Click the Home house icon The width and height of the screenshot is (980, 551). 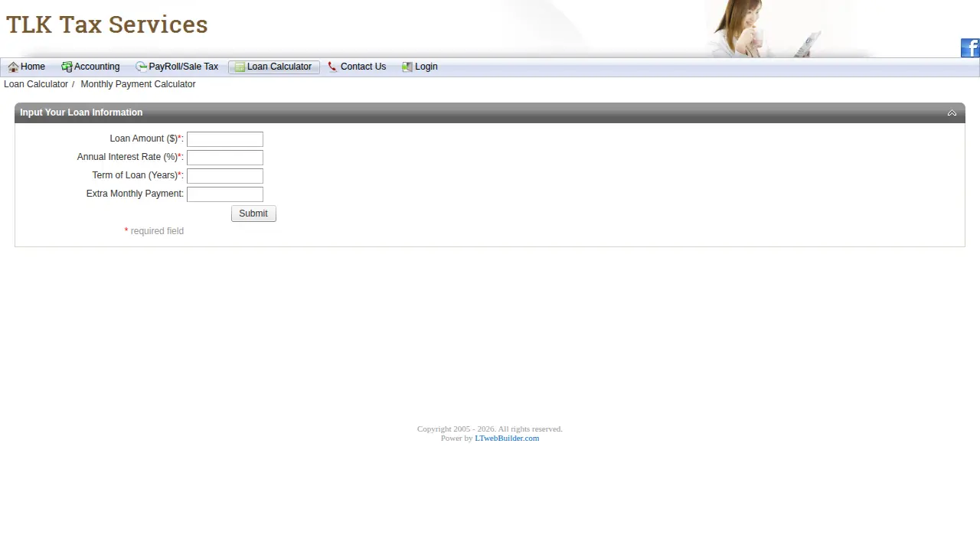pos(13,67)
